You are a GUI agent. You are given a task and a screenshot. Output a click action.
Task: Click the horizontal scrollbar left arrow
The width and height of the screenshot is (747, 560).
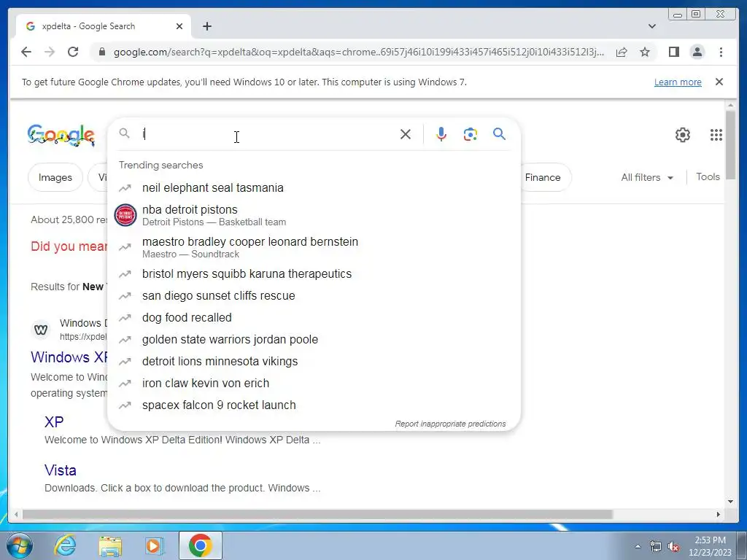(16, 514)
